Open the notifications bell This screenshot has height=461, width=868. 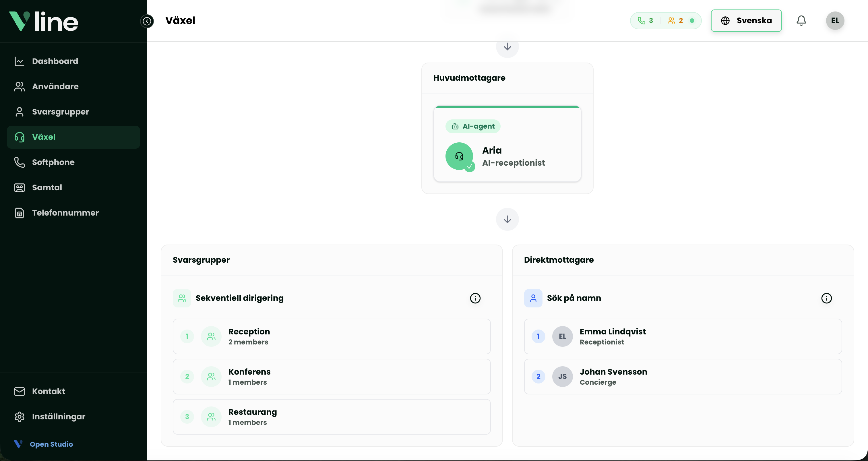(x=801, y=21)
